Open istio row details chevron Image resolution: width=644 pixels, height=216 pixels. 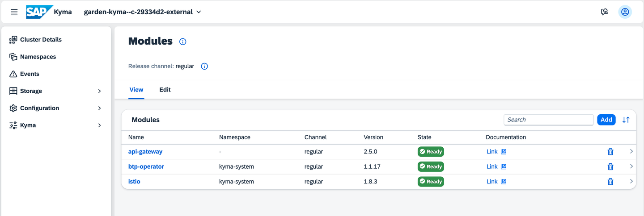[631, 181]
